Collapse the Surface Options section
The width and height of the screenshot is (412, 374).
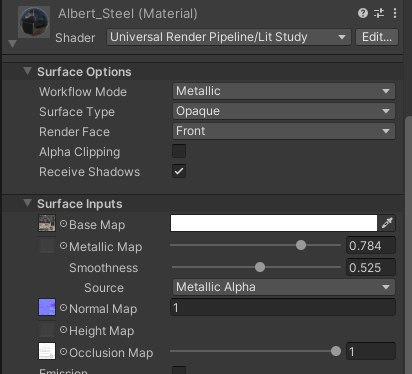click(28, 71)
